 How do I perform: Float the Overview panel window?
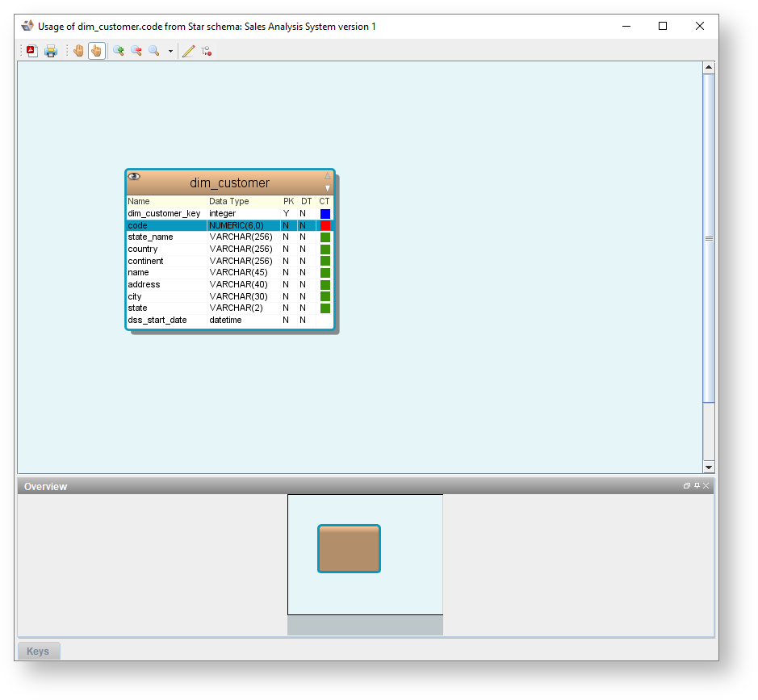pyautogui.click(x=687, y=486)
